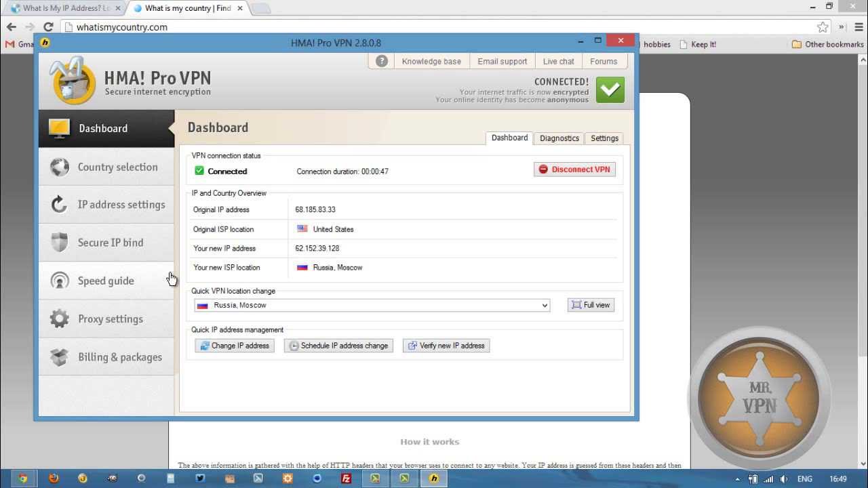Click the ENG language indicator
The image size is (868, 488).
point(805,479)
